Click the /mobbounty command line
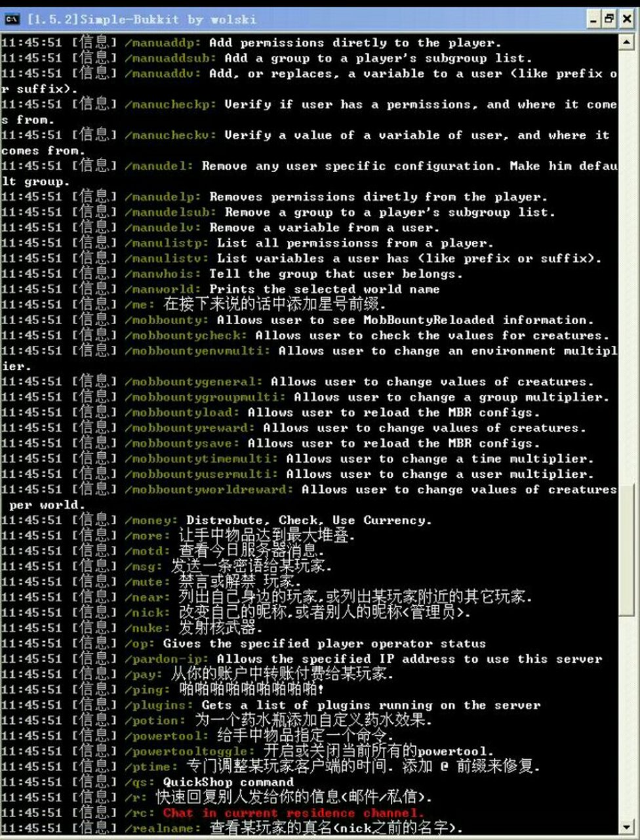Image resolution: width=640 pixels, height=840 pixels. pyautogui.click(x=167, y=320)
